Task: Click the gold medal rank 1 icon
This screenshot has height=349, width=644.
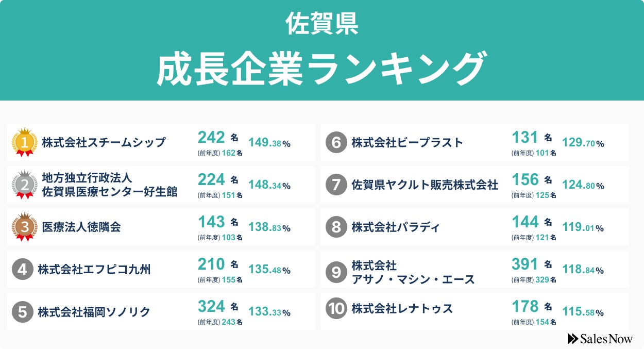Action: [24, 142]
